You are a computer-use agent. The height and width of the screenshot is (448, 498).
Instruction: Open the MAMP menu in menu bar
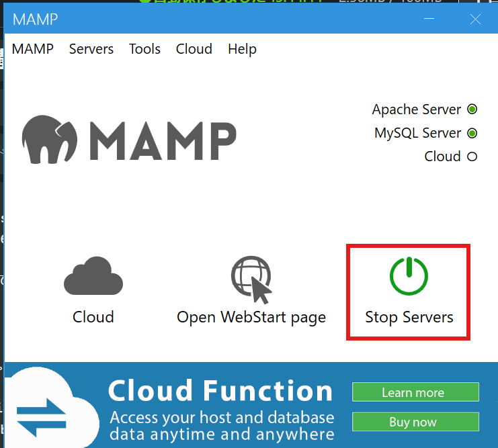point(32,49)
